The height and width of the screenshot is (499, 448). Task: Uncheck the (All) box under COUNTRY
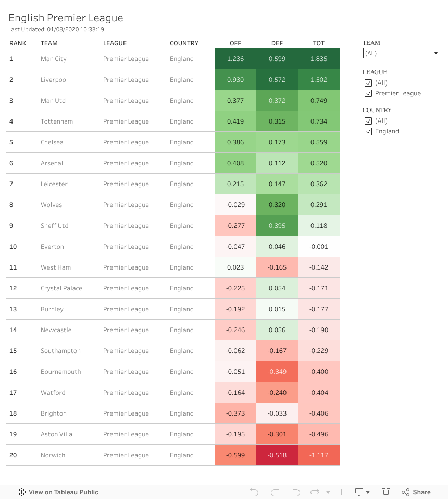pyautogui.click(x=368, y=121)
